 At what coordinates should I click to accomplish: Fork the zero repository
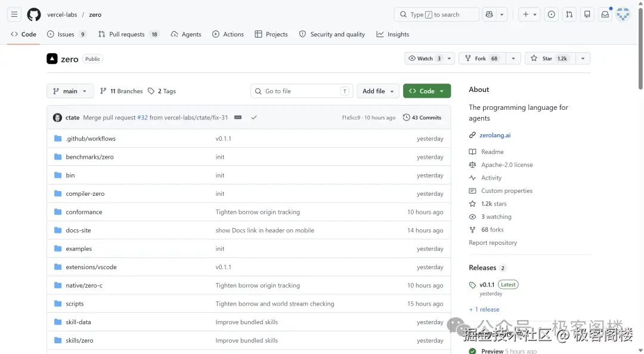click(482, 59)
